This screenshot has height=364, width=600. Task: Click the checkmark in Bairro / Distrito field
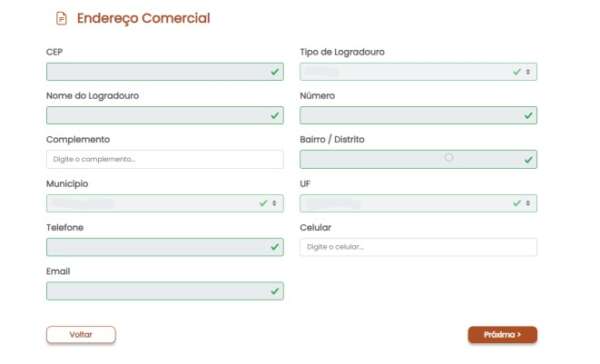tap(528, 159)
